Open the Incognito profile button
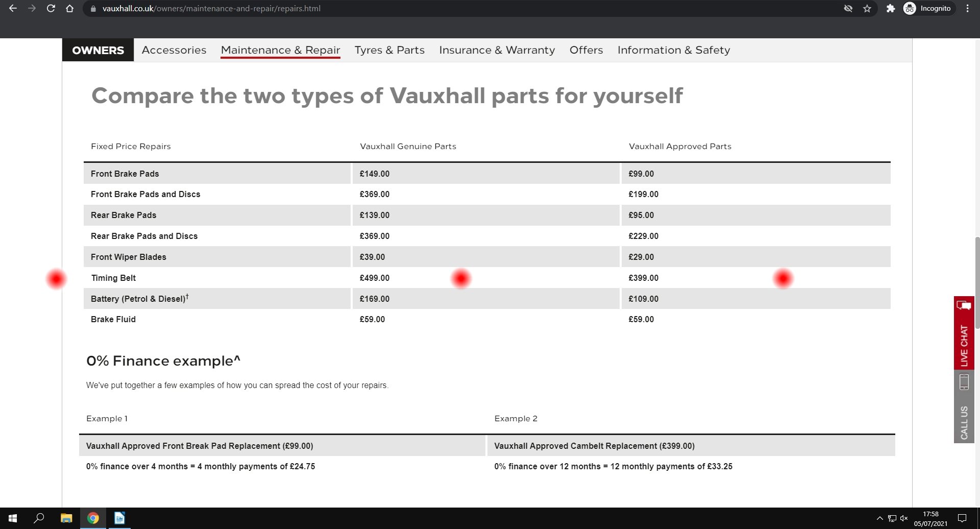The width and height of the screenshot is (980, 529). (x=927, y=9)
